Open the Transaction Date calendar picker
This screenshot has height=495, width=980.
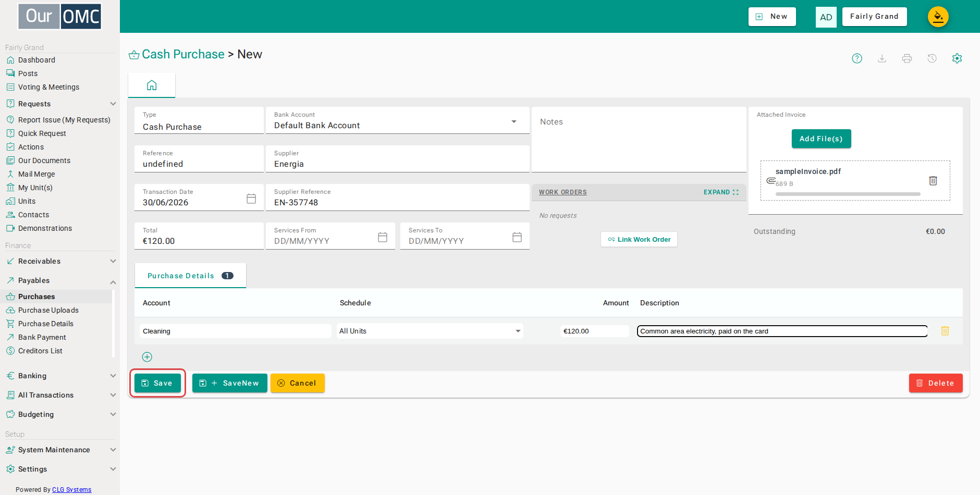251,199
